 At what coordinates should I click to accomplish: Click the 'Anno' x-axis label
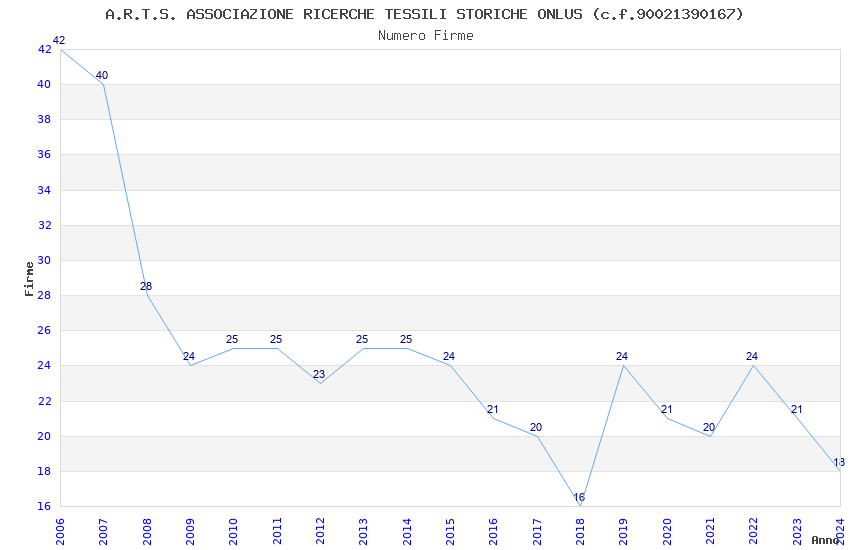point(825,540)
